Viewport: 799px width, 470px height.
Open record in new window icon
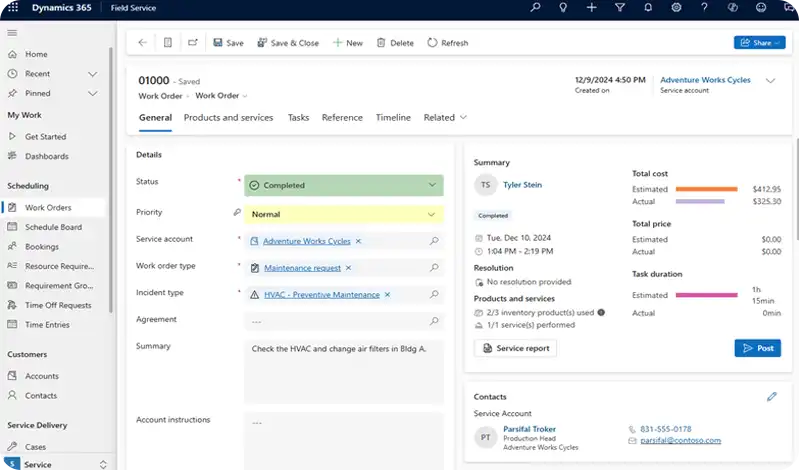[x=193, y=43]
